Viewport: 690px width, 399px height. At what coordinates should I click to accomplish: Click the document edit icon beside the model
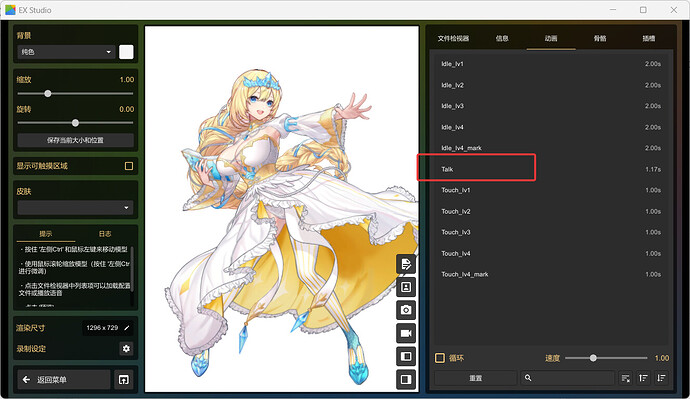[406, 264]
